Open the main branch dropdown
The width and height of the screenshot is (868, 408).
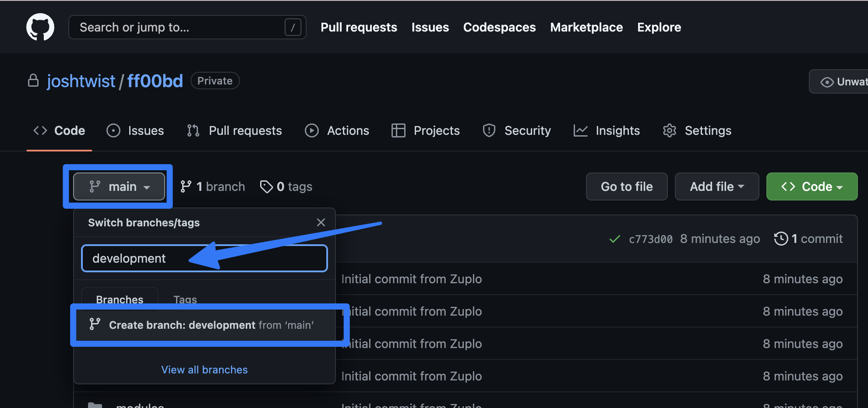pos(119,186)
